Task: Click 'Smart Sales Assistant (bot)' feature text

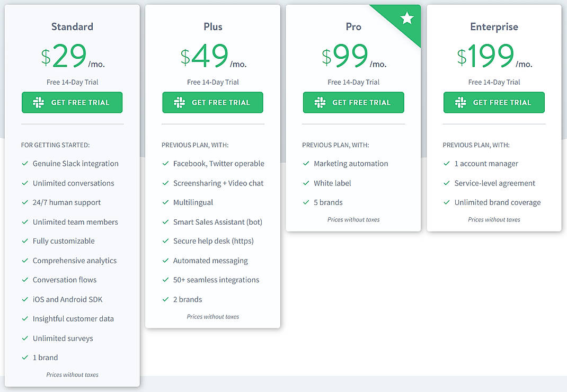Action: point(218,222)
